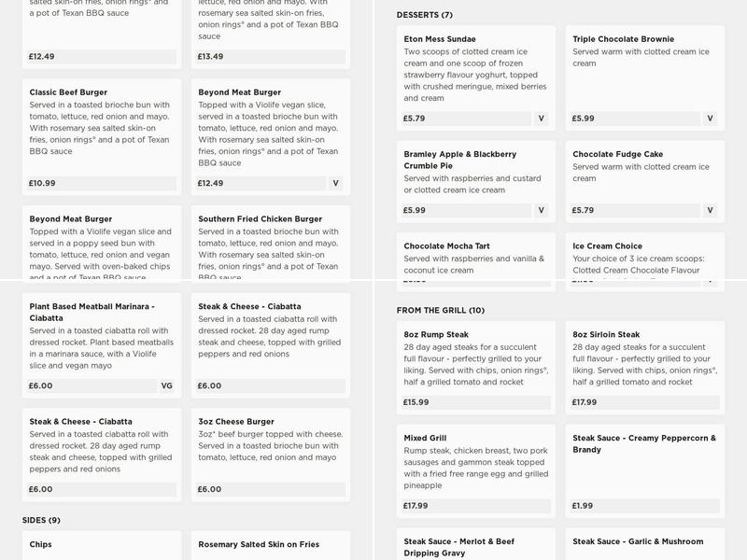The image size is (747, 560).
Task: Select the £10.99 price bar on Classic Beef Burger
Action: (x=102, y=183)
